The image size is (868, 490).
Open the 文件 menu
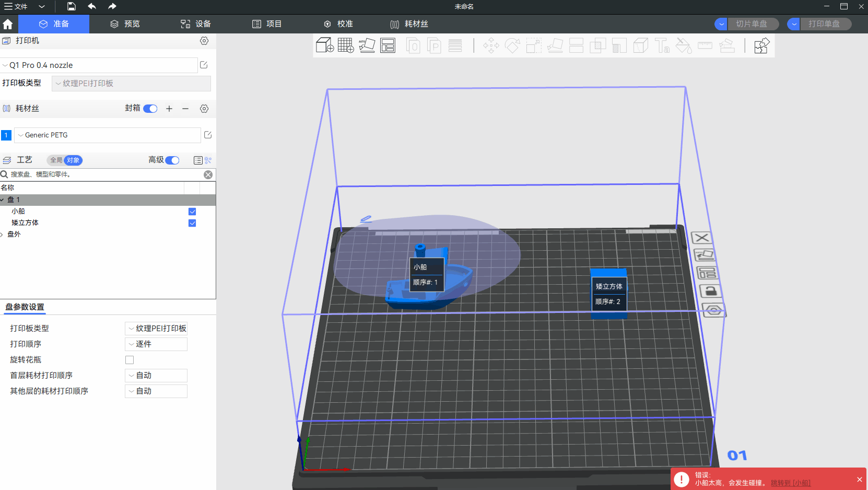16,7
